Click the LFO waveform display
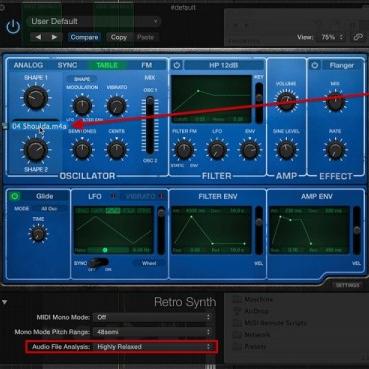The width and height of the screenshot is (369, 369). tap(114, 230)
